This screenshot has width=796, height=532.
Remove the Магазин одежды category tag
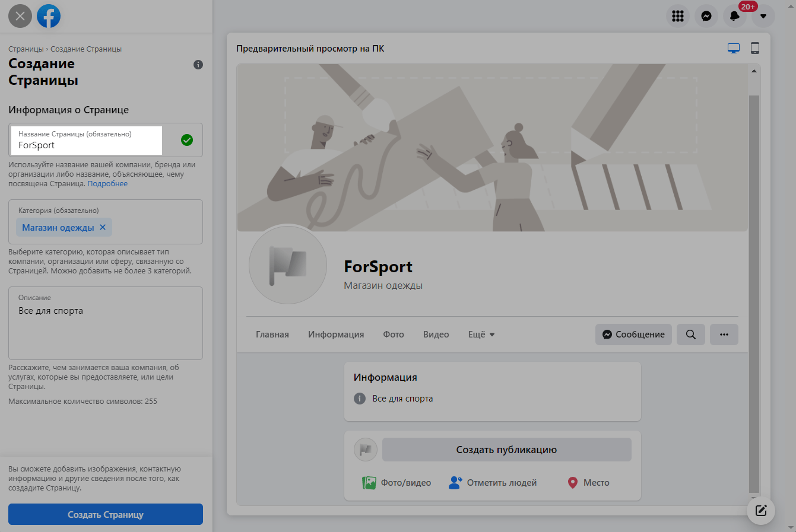point(103,227)
